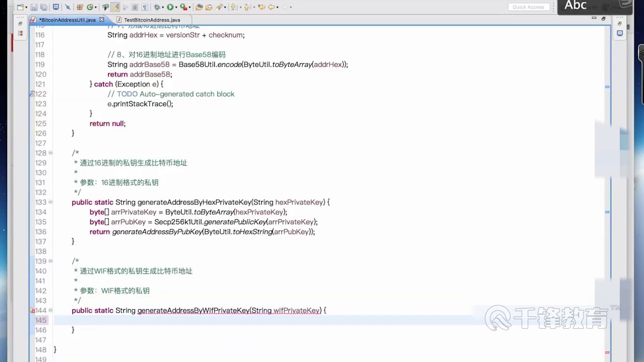Click wifPrivateKey parameter on line 144

[297, 311]
